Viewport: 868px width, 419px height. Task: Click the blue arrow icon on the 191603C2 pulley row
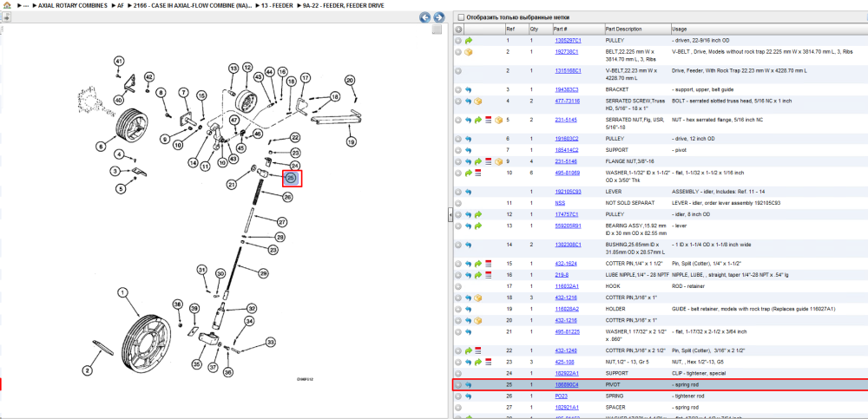pos(469,139)
